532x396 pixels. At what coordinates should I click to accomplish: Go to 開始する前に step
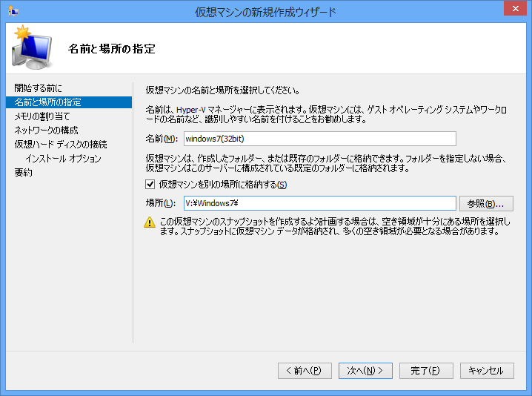pyautogui.click(x=38, y=88)
